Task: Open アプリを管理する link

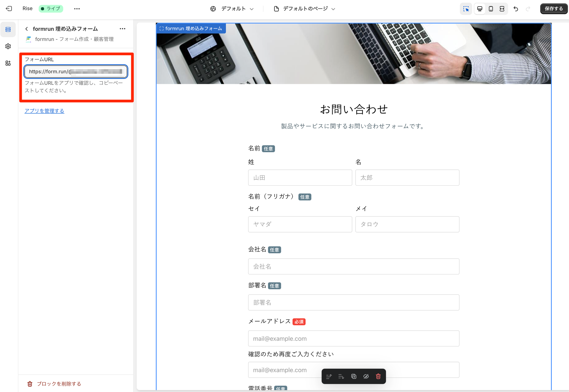Action: coord(44,111)
